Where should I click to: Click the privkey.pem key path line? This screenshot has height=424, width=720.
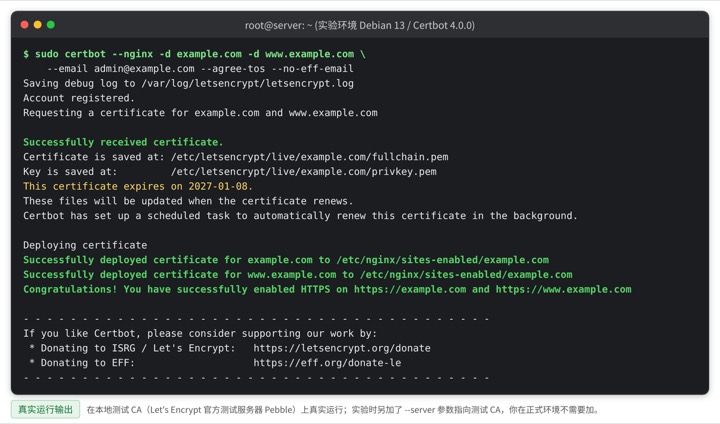click(x=230, y=172)
